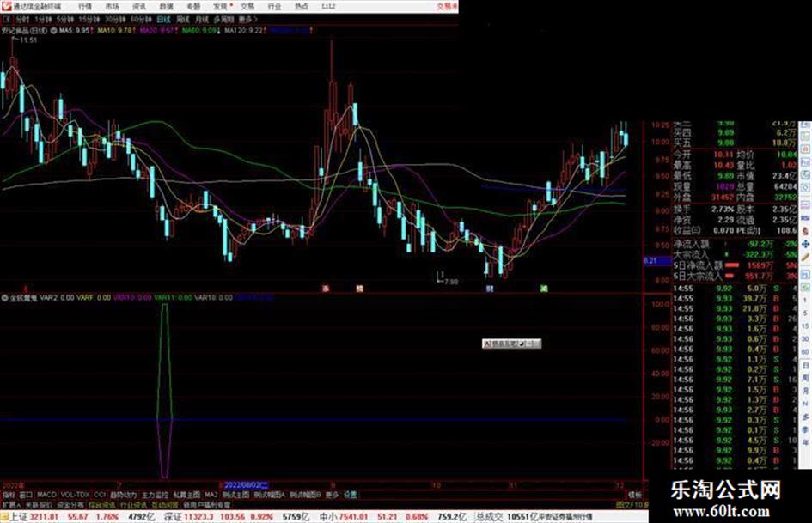Open the 多周期 multi-period view
The height and width of the screenshot is (523, 812).
(223, 20)
